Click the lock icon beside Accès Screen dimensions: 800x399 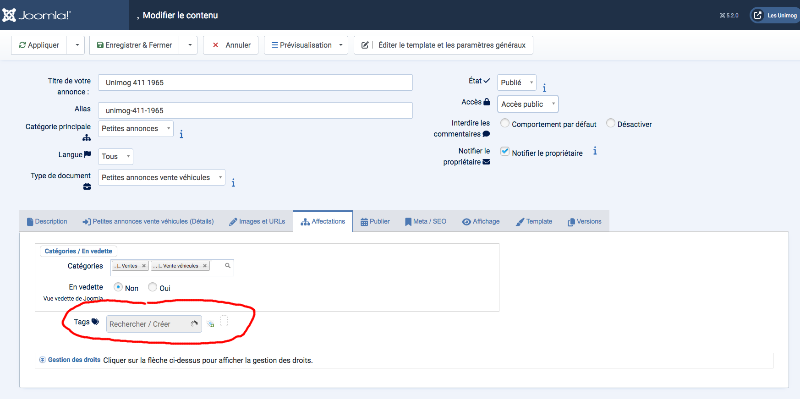[x=487, y=102]
